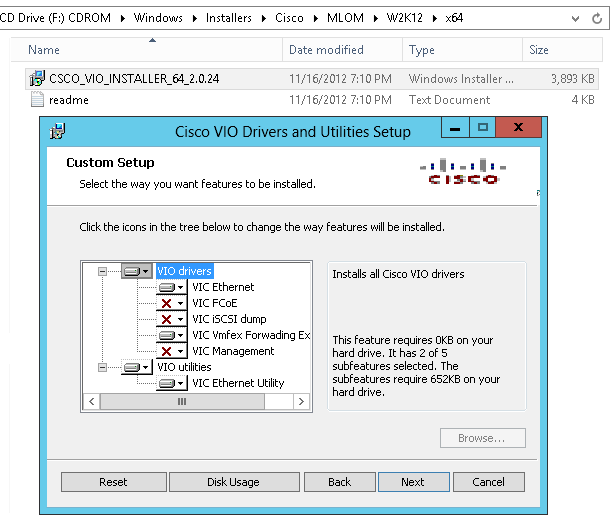Screen dimensions: 611x517
Task: Click the Reset button
Action: [114, 482]
